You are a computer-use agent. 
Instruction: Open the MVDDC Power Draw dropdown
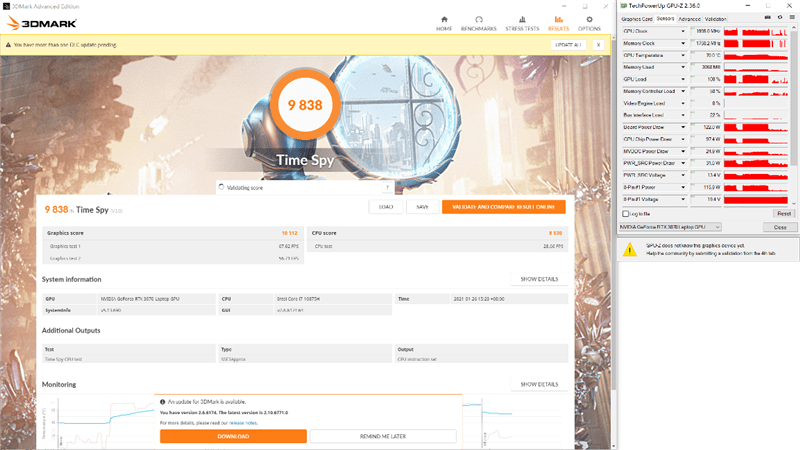(x=683, y=151)
